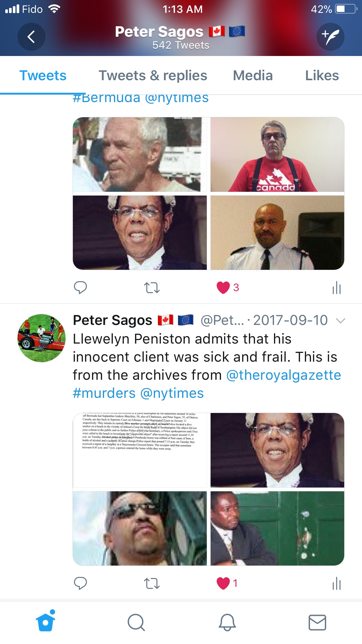362x644 pixels.
Task: Open the Home tab in bottom bar
Action: point(46,621)
